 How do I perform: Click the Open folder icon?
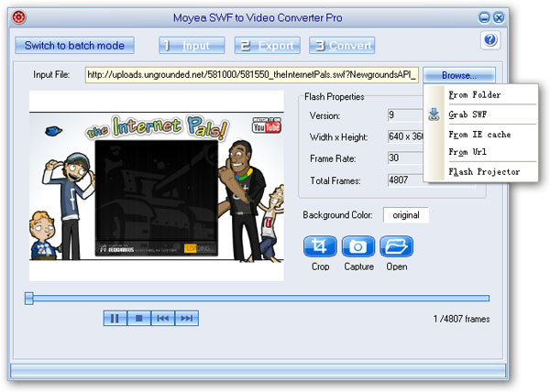pos(396,246)
